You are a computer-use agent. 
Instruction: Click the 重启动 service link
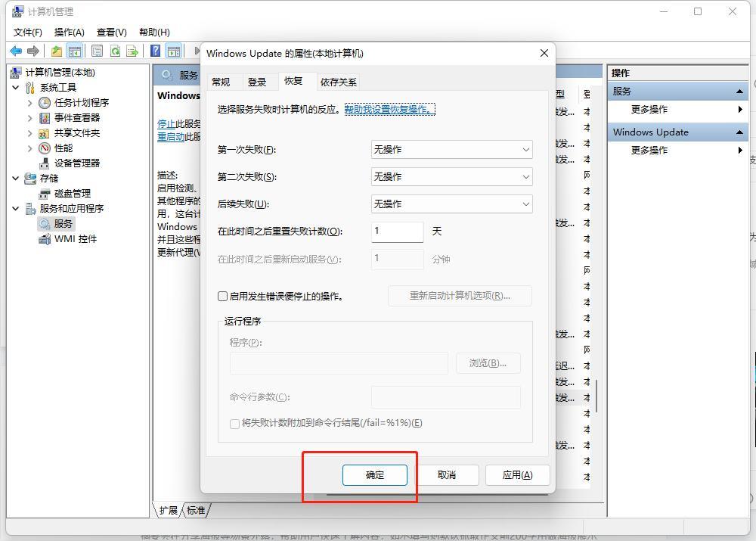pyautogui.click(x=171, y=137)
